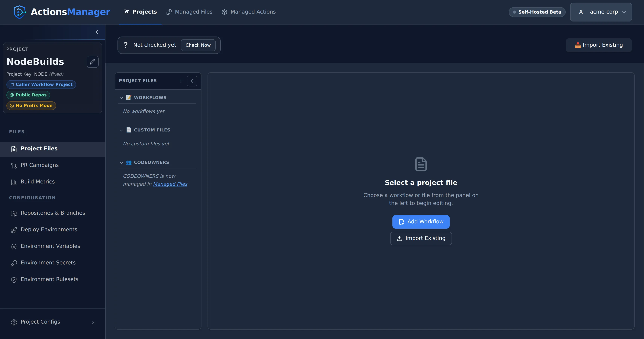Image resolution: width=644 pixels, height=339 pixels.
Task: Click the Project Files document icon in sidebar
Action: 14,149
